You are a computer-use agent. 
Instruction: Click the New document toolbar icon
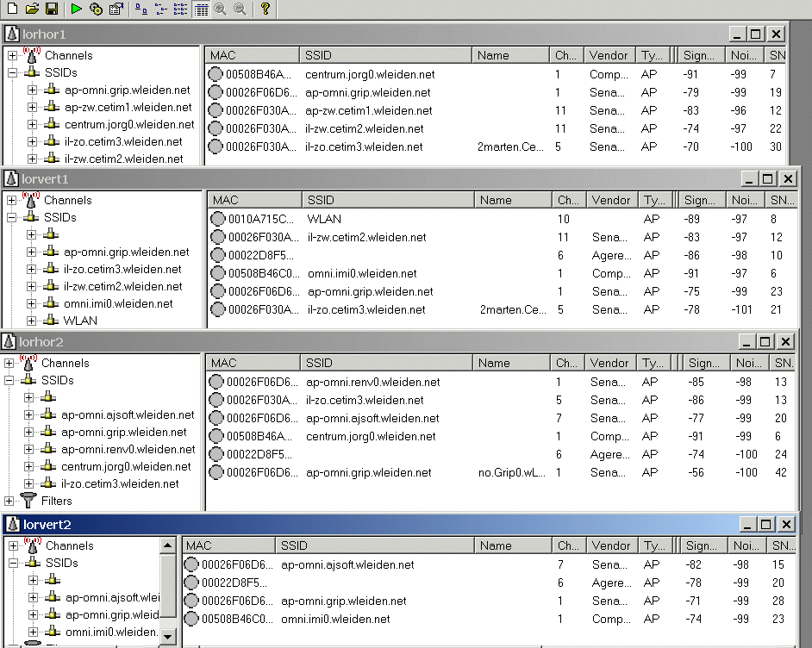[11, 9]
